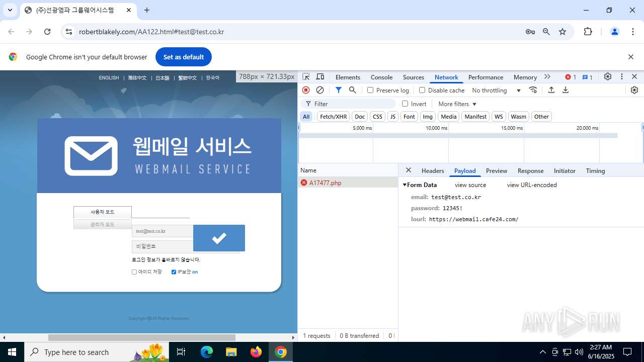Click the blue issues count badge
This screenshot has height=362, width=644.
tap(588, 77)
